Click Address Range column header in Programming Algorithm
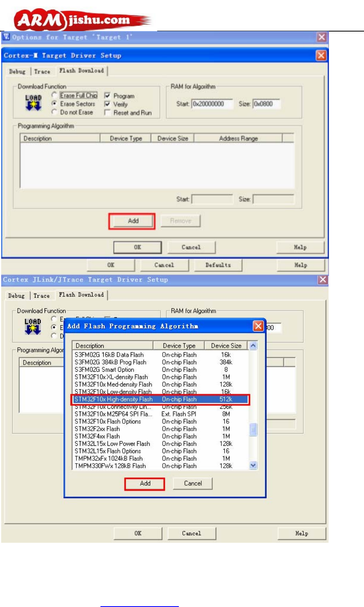Screen dimensions: 364x607 238,138
